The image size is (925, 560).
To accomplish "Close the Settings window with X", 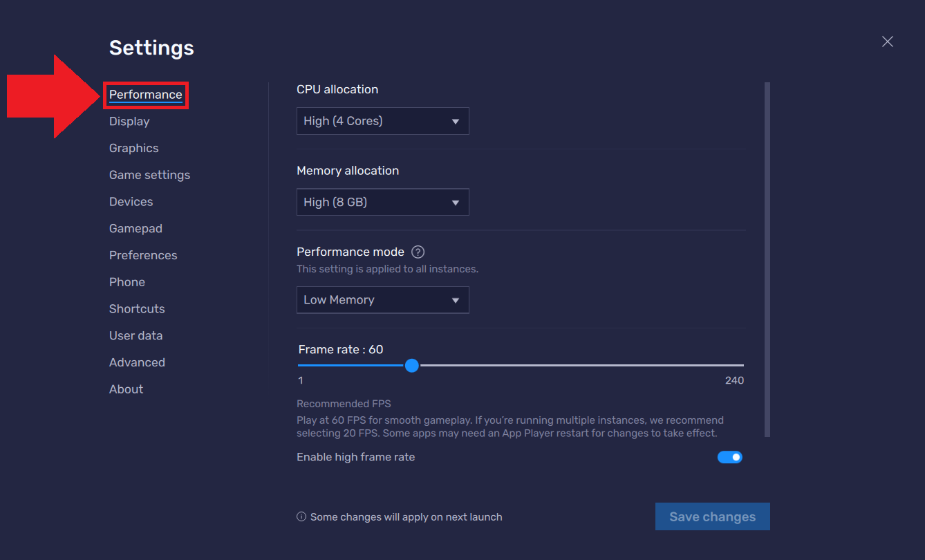I will coord(888,41).
